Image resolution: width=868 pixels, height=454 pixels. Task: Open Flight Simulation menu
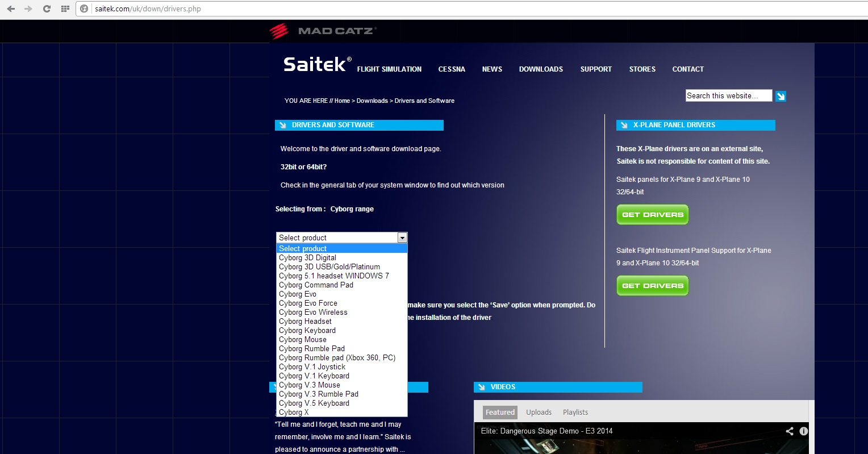(x=389, y=69)
